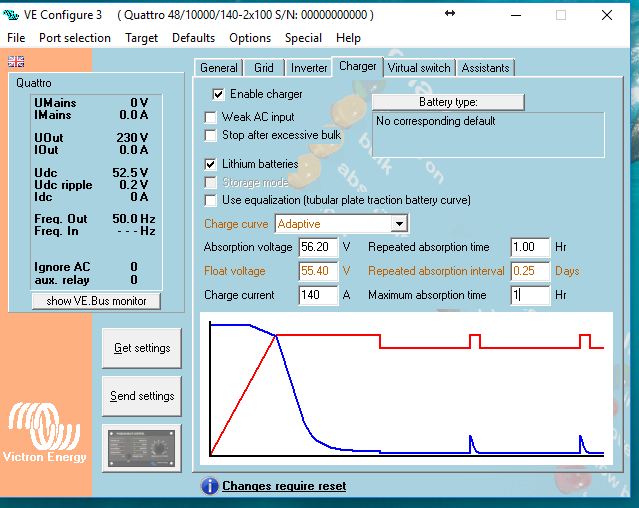The width and height of the screenshot is (639, 508).
Task: Click the Send settings button
Action: [x=141, y=396]
